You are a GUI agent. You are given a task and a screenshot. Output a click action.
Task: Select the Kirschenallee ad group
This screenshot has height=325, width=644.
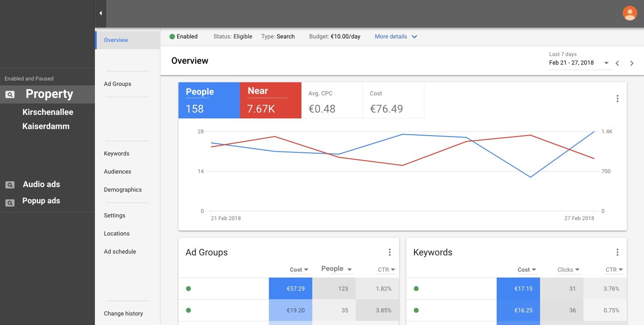pos(48,112)
